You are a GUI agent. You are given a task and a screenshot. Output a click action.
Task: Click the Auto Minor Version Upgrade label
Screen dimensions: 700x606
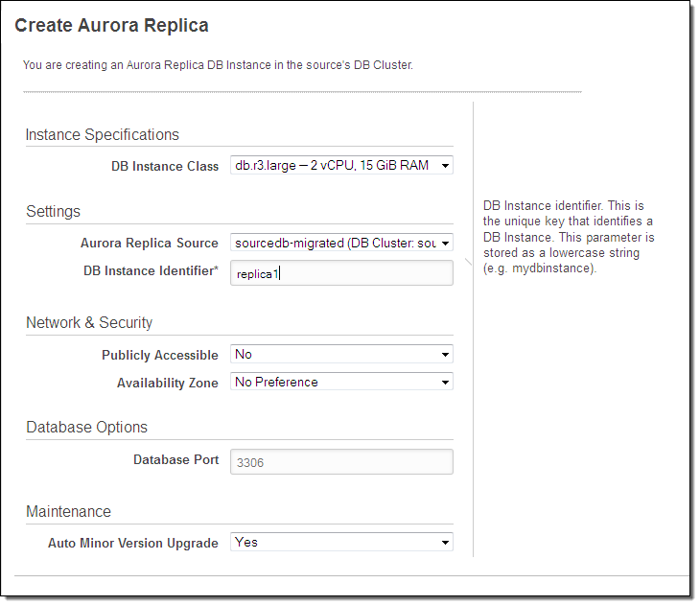click(x=132, y=544)
